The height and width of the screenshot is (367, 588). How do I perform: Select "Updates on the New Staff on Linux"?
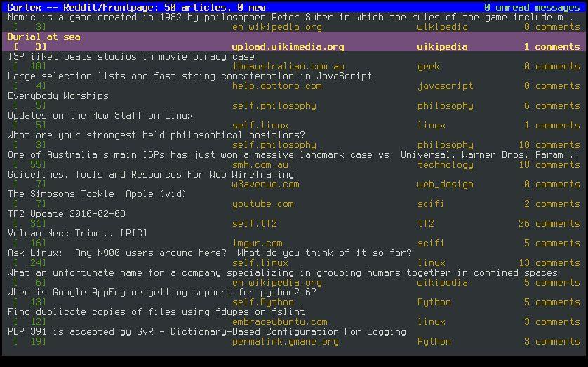100,116
